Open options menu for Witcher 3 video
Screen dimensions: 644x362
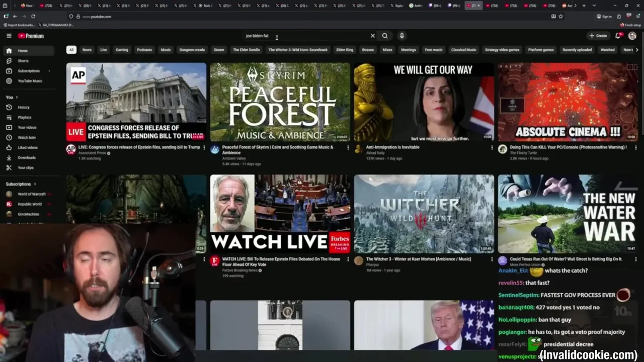pos(492,259)
